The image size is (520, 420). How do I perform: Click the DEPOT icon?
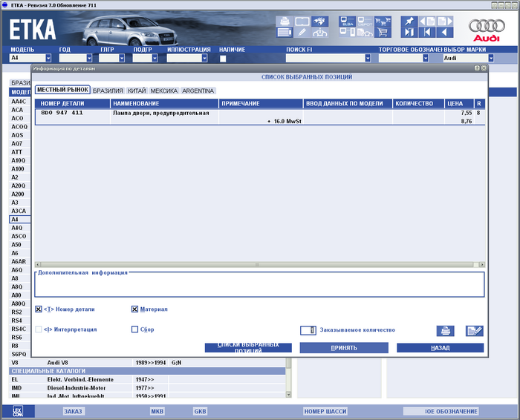pyautogui.click(x=365, y=22)
